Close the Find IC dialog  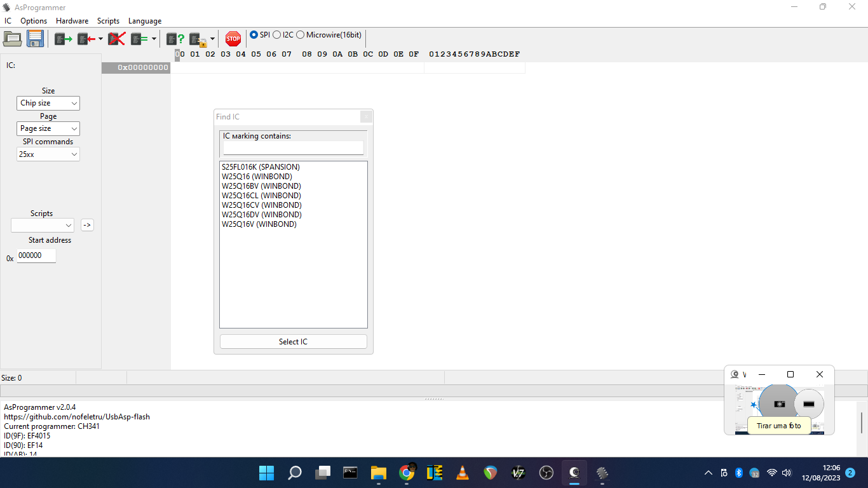366,116
